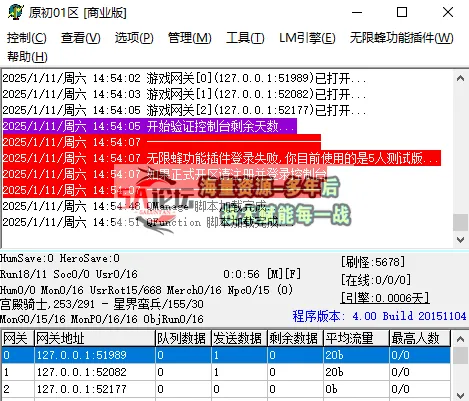Click gateway table scroll down arrow
Viewport: 469px width, 401px height.
tap(460, 395)
